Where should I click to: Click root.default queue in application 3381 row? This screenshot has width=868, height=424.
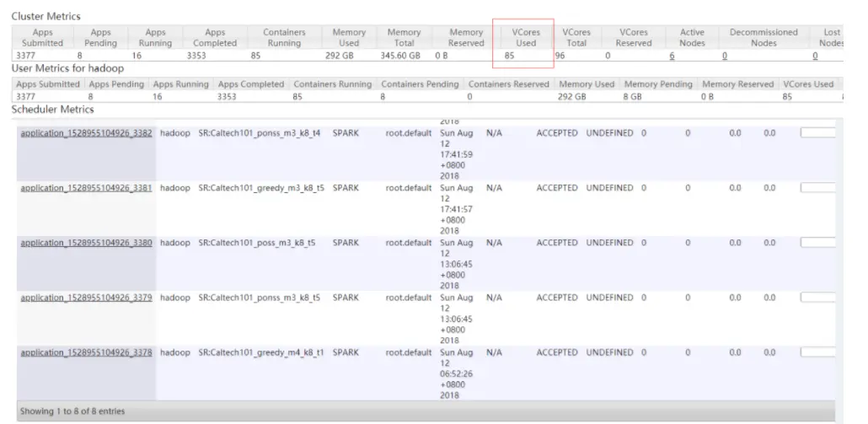[409, 188]
